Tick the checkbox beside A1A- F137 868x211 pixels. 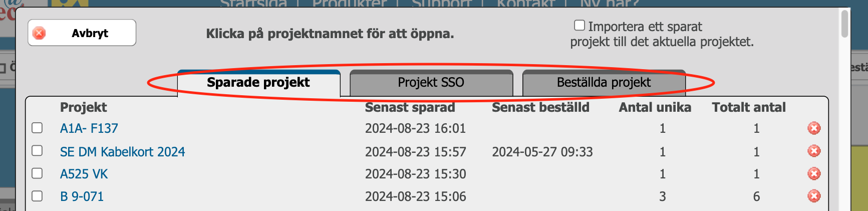[x=37, y=128]
